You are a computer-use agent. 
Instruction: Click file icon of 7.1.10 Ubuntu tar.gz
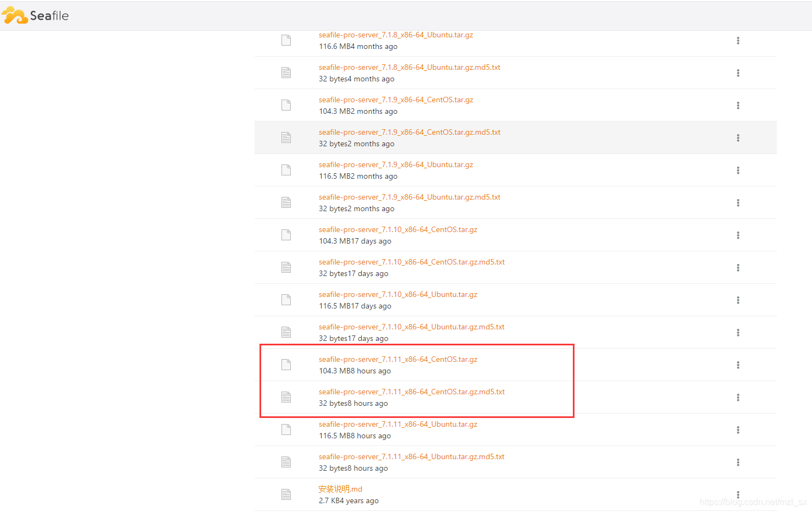[x=286, y=300]
